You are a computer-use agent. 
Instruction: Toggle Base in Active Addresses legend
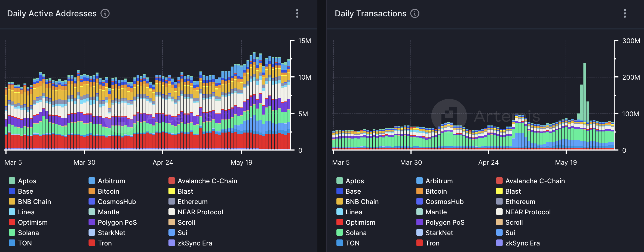pyautogui.click(x=21, y=191)
